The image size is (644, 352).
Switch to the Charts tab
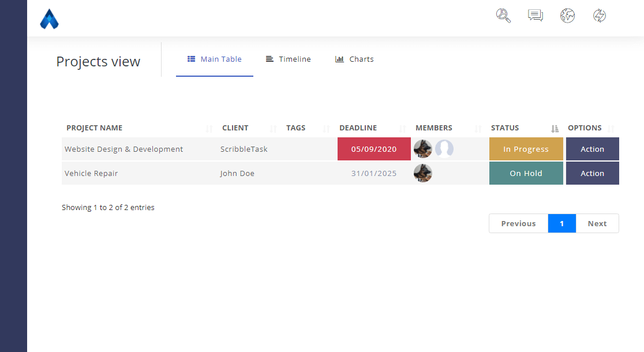click(x=360, y=58)
